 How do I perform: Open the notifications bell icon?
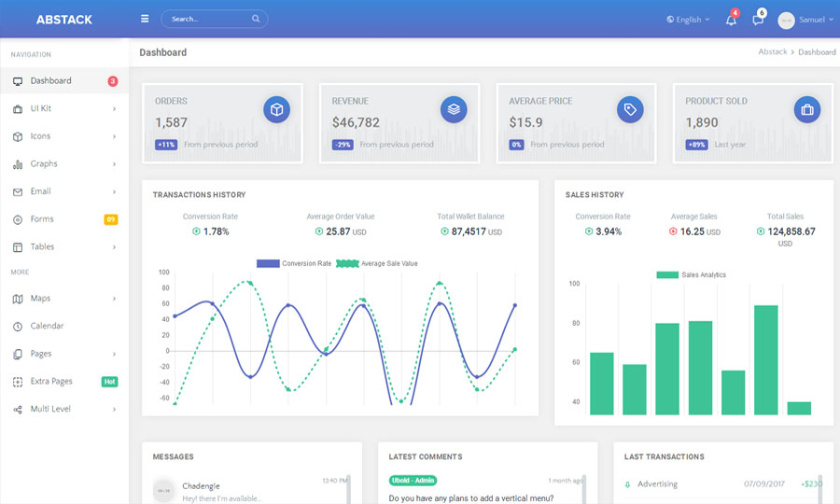pyautogui.click(x=731, y=20)
